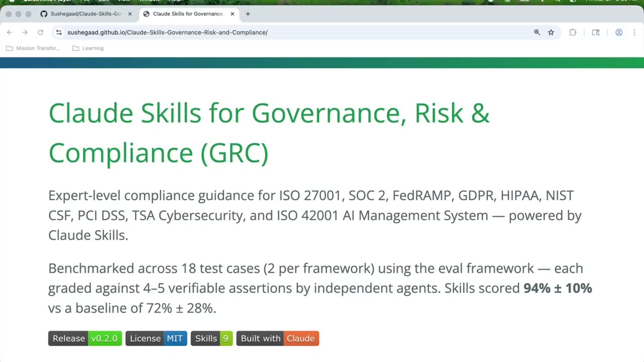Go back to the previous page

tap(10, 32)
